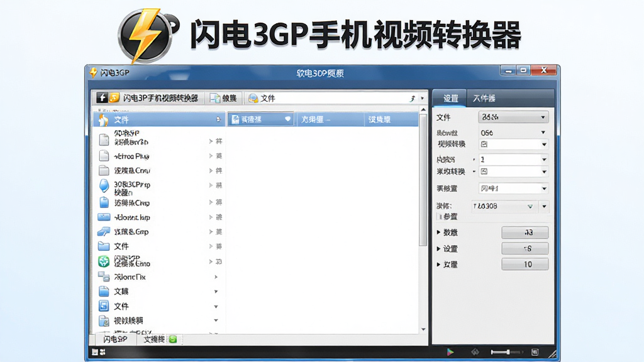The image size is (644, 362).
Task: Click the green down arrow in the settings combo
Action: [x=530, y=206]
